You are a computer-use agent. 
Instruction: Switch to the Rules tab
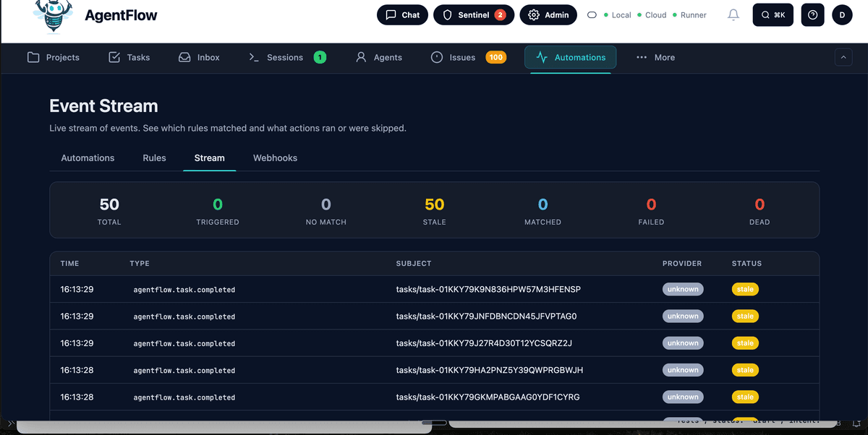click(154, 158)
